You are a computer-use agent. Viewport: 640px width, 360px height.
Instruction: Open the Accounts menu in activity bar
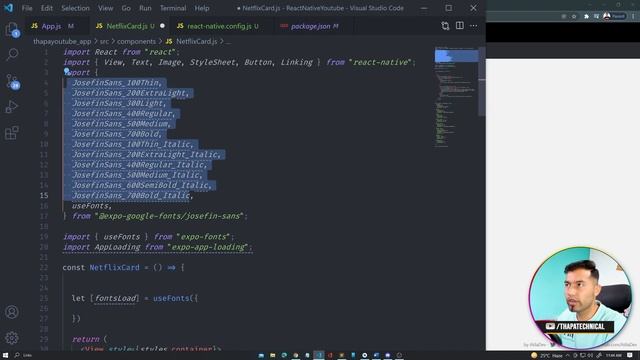pos(12,312)
